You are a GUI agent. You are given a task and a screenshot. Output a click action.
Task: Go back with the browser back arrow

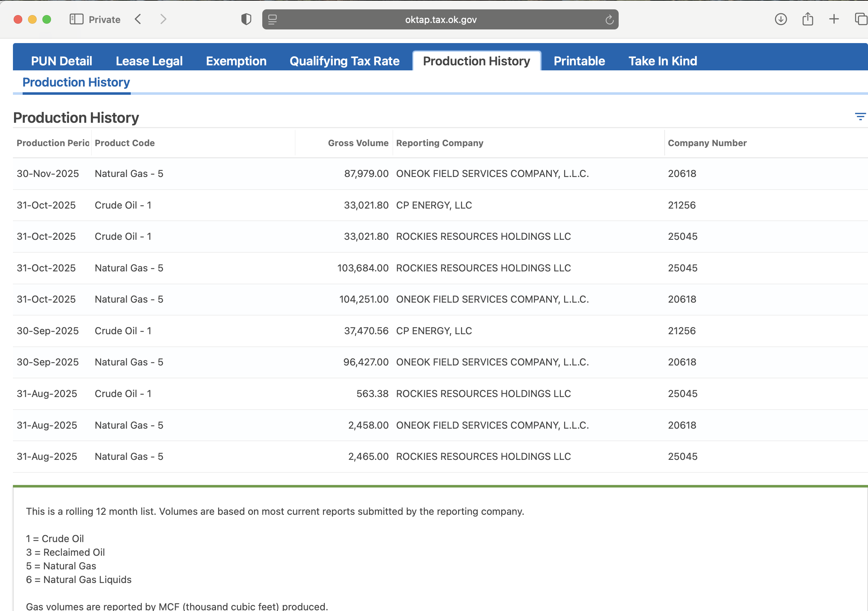(138, 19)
